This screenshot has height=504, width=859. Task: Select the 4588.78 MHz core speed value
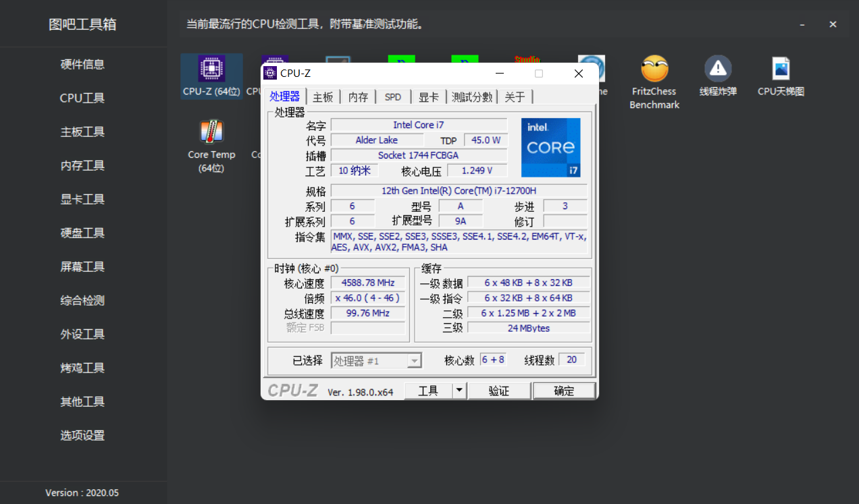pyautogui.click(x=368, y=283)
